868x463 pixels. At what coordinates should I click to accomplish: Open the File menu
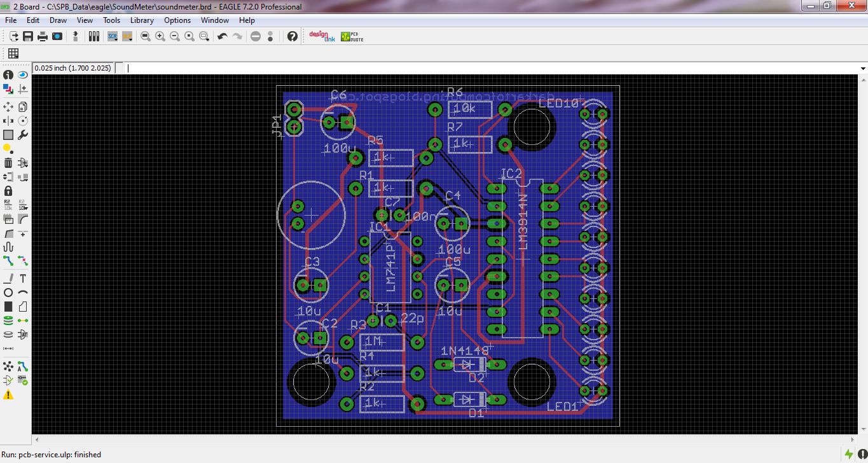[11, 20]
